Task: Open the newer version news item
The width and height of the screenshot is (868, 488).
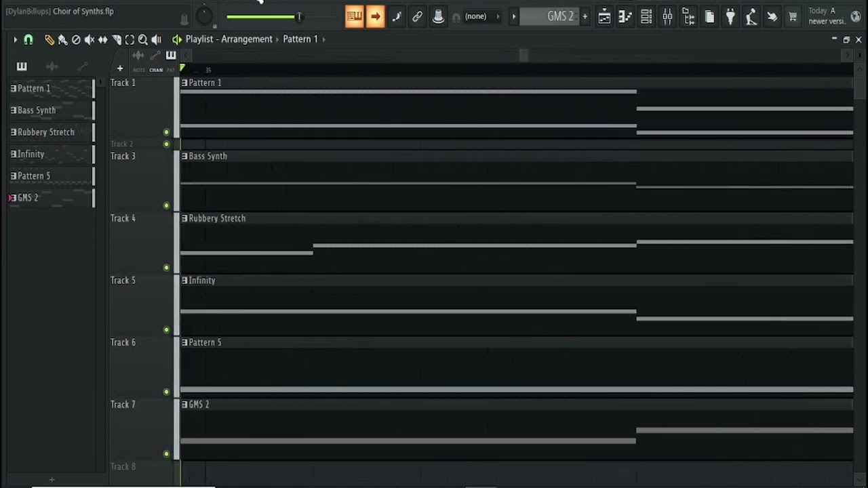Action: (827, 16)
